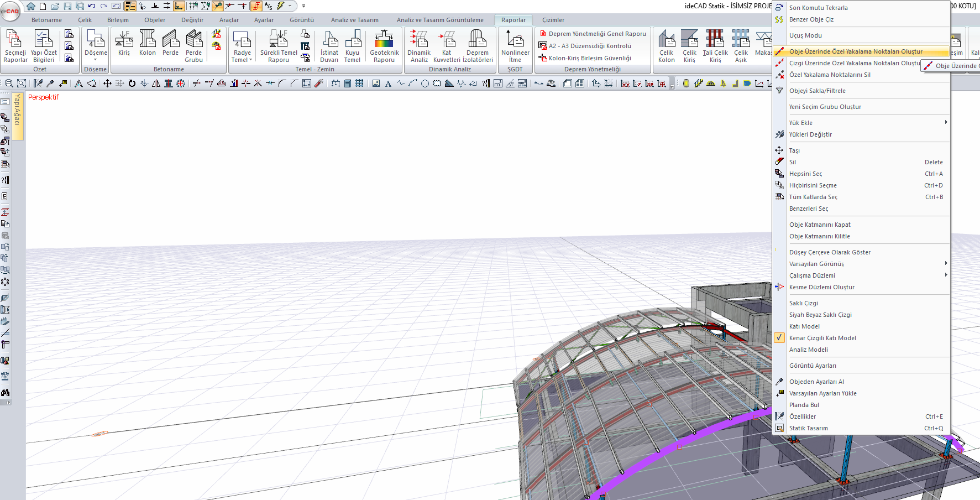This screenshot has width=980, height=500.
Task: Open Kuyu Temel report
Action: [353, 46]
